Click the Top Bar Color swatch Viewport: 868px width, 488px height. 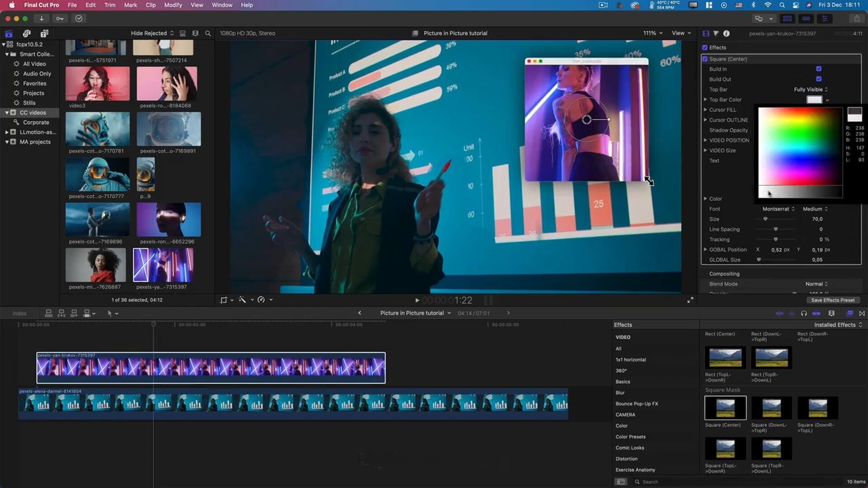pyautogui.click(x=814, y=100)
